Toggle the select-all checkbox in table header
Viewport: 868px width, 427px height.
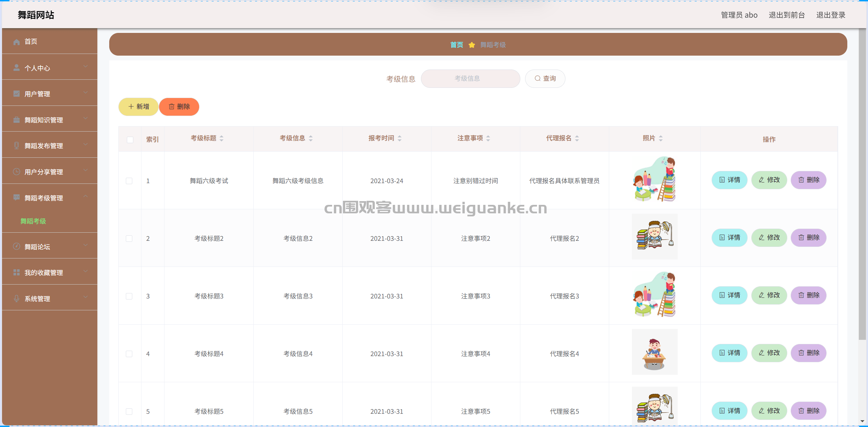click(130, 140)
